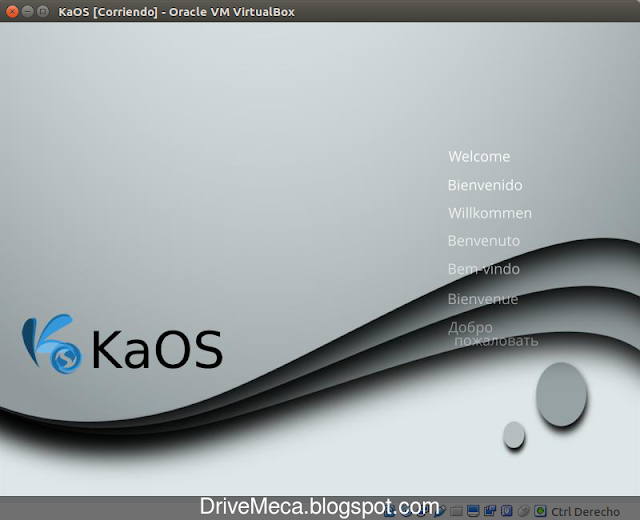Image resolution: width=640 pixels, height=520 pixels.
Task: Click the Welcome text
Action: [479, 156]
